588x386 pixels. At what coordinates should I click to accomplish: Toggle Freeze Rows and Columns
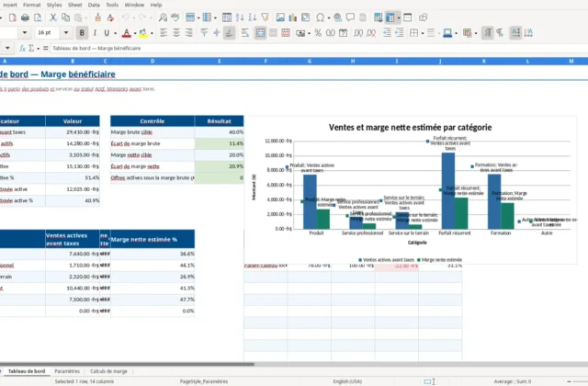coord(390,17)
